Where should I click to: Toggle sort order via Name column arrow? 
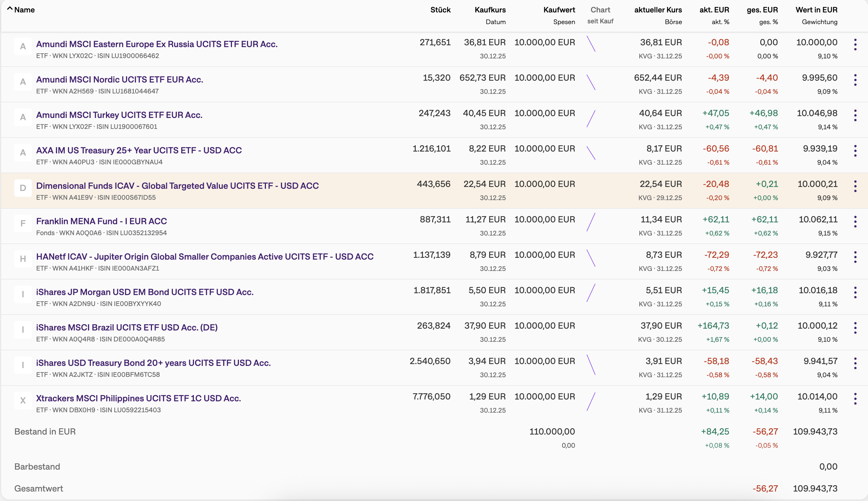pos(10,9)
